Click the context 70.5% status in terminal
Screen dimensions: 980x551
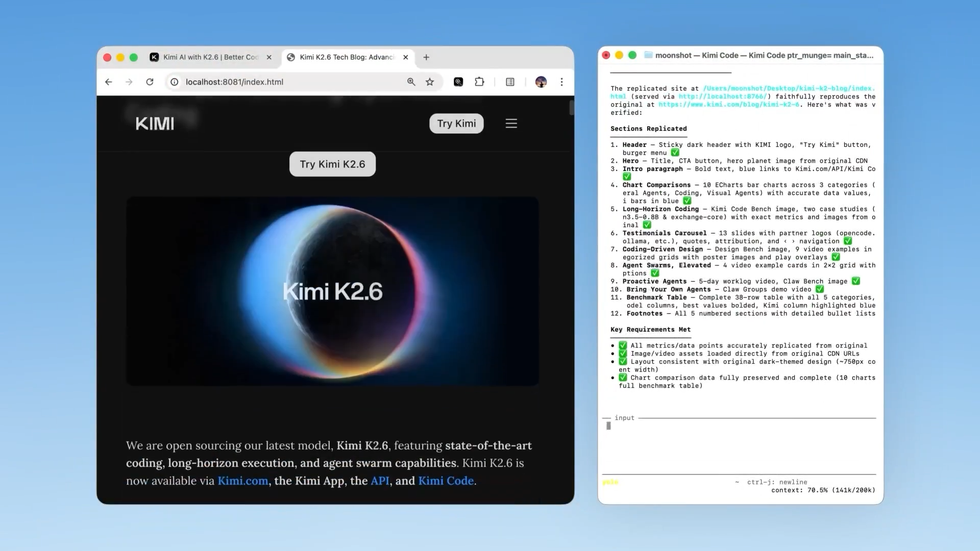point(823,490)
